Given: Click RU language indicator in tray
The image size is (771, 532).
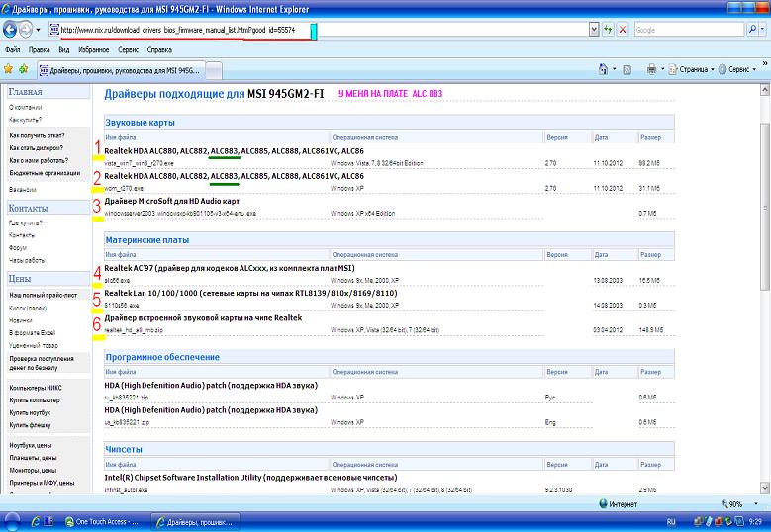Looking at the screenshot, I should 671,522.
